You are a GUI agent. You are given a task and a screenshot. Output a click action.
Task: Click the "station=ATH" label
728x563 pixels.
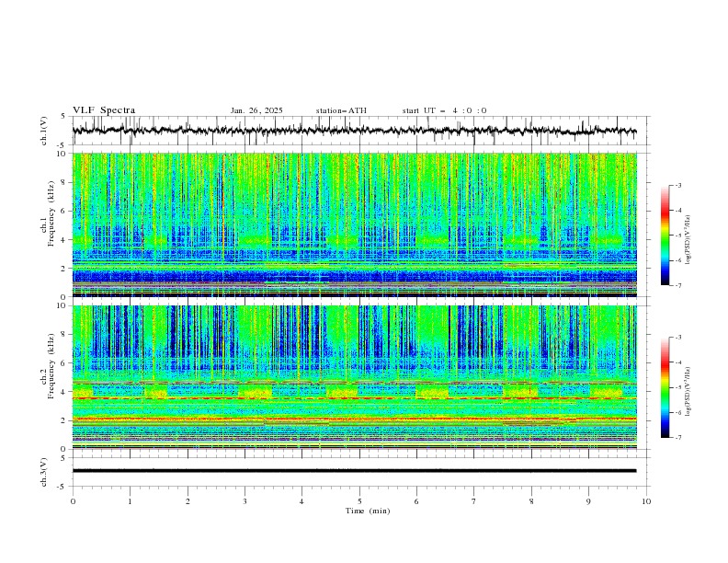(x=341, y=110)
